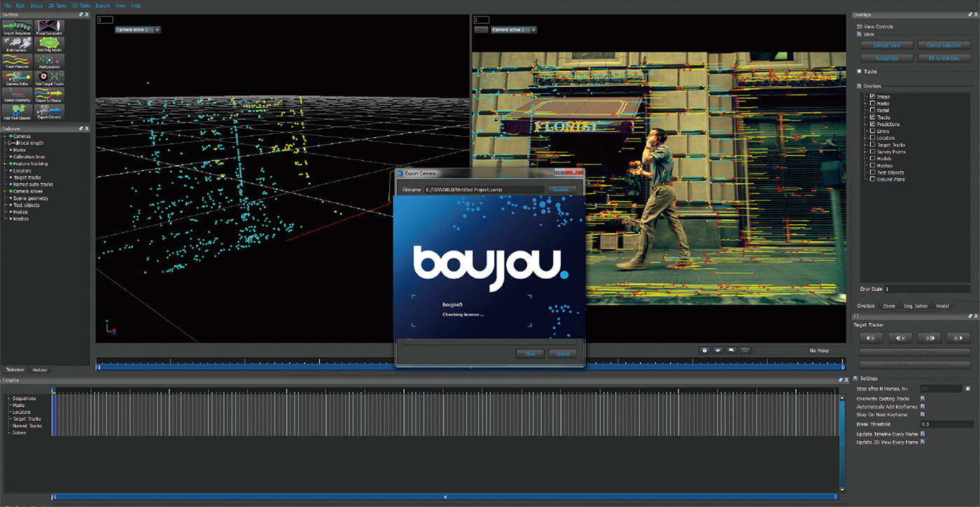Open the Export menu
Screen dimensions: 980x507
click(102, 5)
